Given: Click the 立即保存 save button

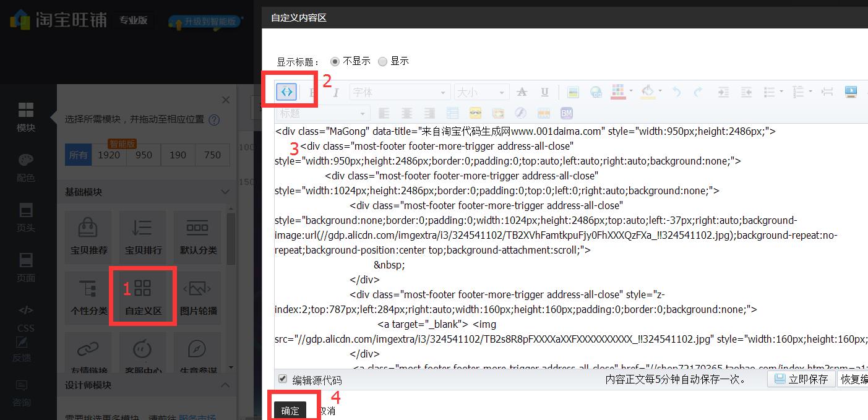Looking at the screenshot, I should tap(801, 379).
